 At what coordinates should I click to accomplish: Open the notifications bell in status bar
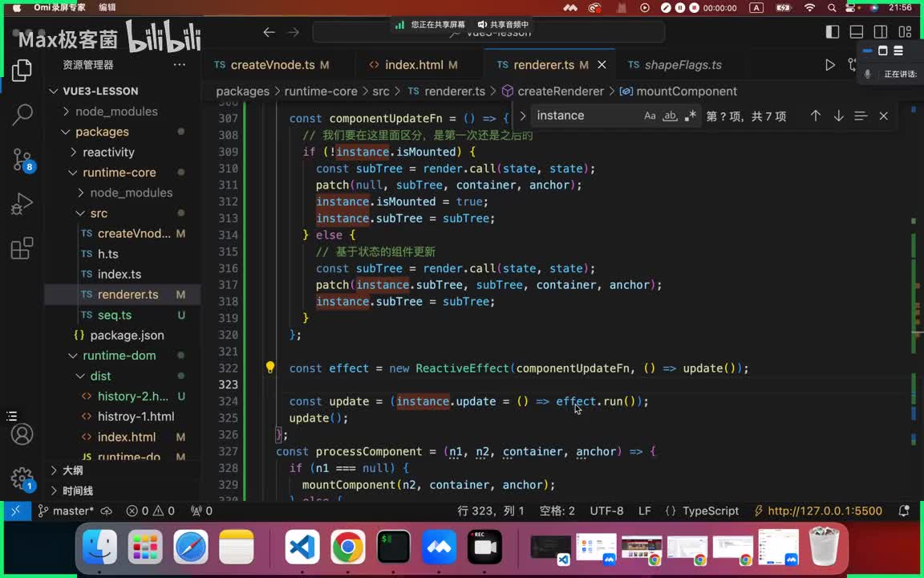[x=903, y=511]
